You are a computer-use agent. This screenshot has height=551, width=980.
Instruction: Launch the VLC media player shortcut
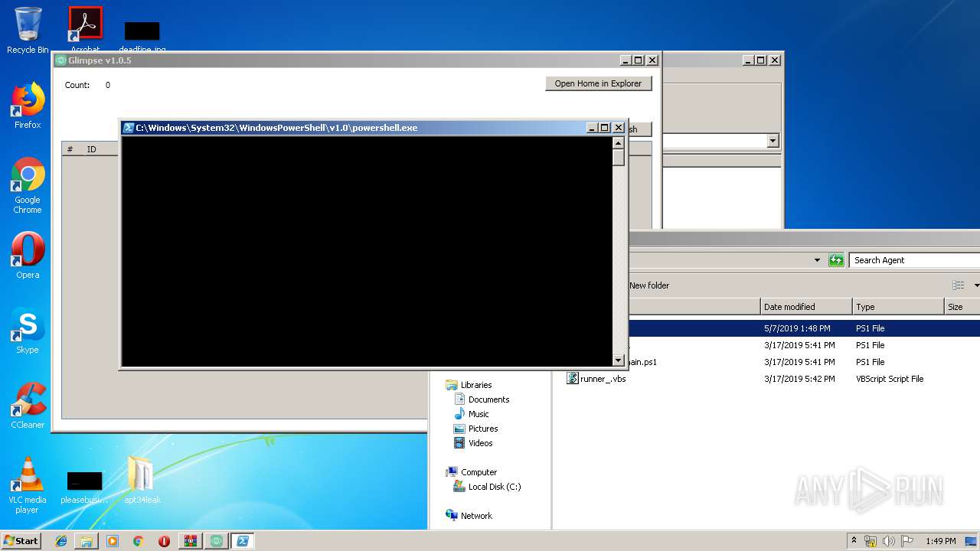click(x=28, y=485)
